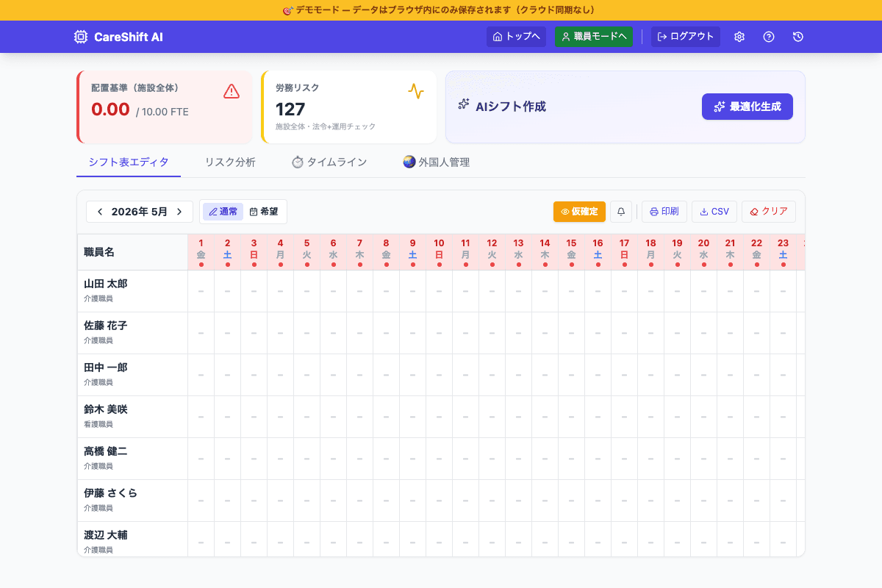The width and height of the screenshot is (882, 588).
Task: Open help via question mark icon
Action: click(x=769, y=37)
